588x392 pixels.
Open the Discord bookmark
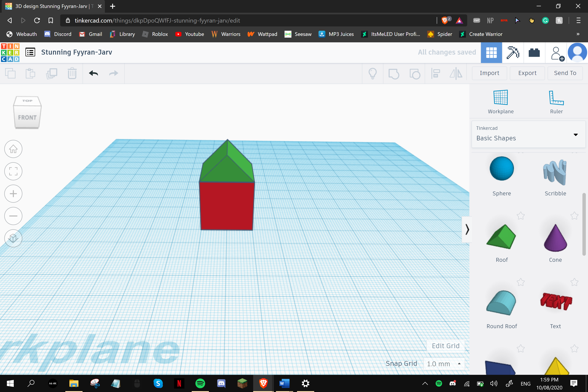point(58,34)
